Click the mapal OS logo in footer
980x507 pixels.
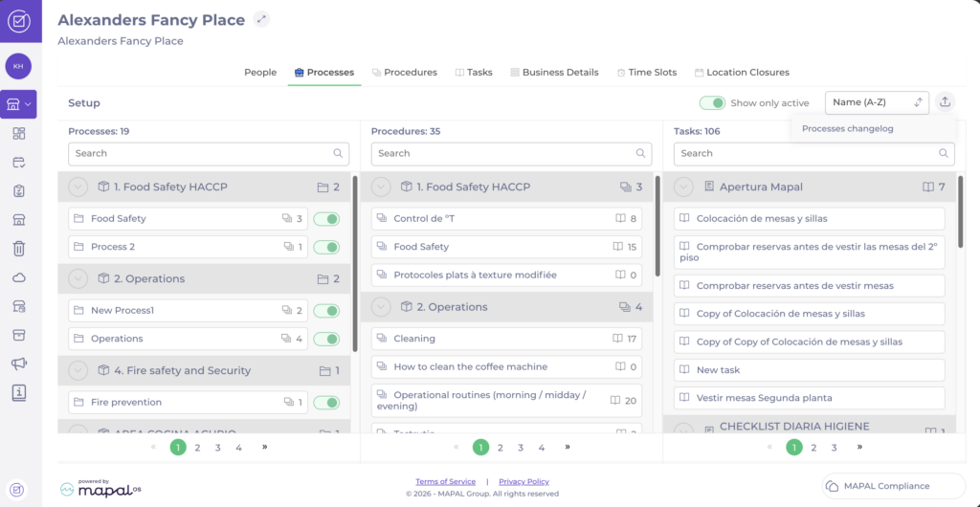point(100,487)
